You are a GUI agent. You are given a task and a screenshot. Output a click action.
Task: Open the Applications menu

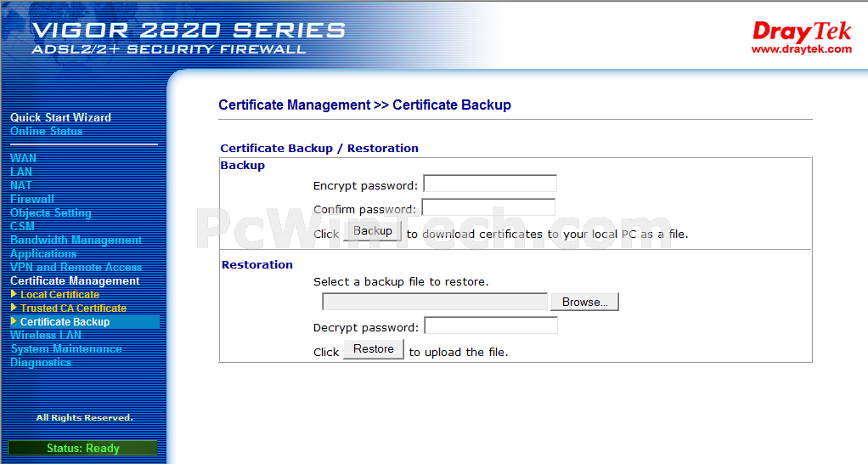(43, 253)
